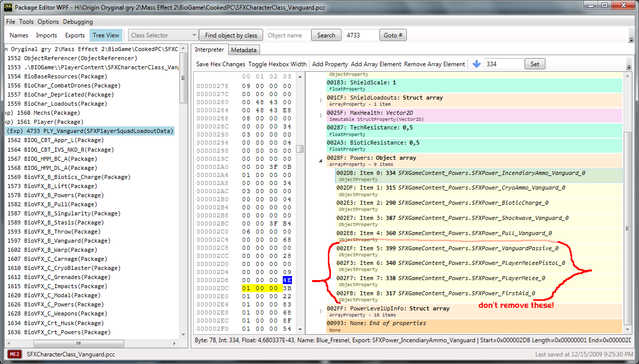Select BioVFX_C_CryoBlaster package
The width and height of the screenshot is (639, 364).
(64, 268)
